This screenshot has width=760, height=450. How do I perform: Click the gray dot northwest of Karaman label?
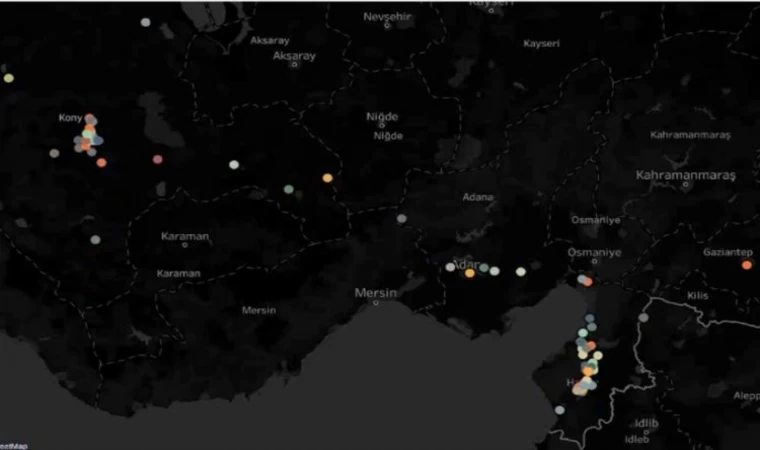pyautogui.click(x=95, y=239)
